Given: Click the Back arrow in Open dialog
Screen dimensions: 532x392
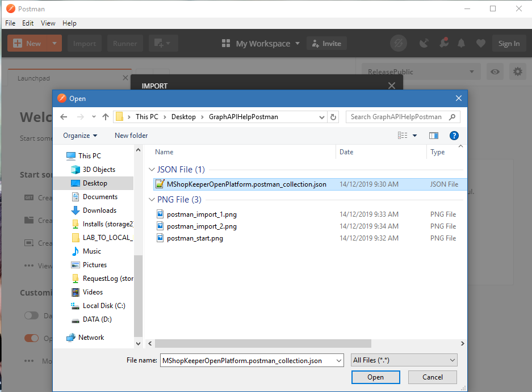Looking at the screenshot, I should pyautogui.click(x=64, y=117).
